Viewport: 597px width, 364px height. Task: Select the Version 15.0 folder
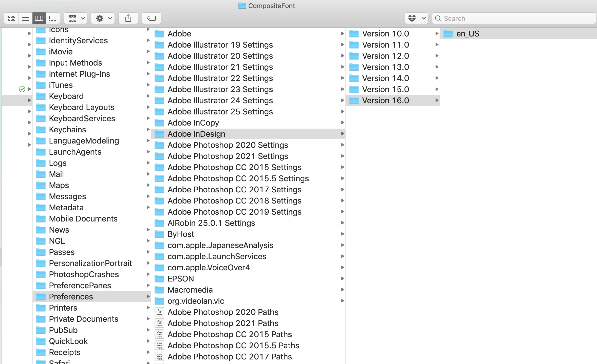385,89
